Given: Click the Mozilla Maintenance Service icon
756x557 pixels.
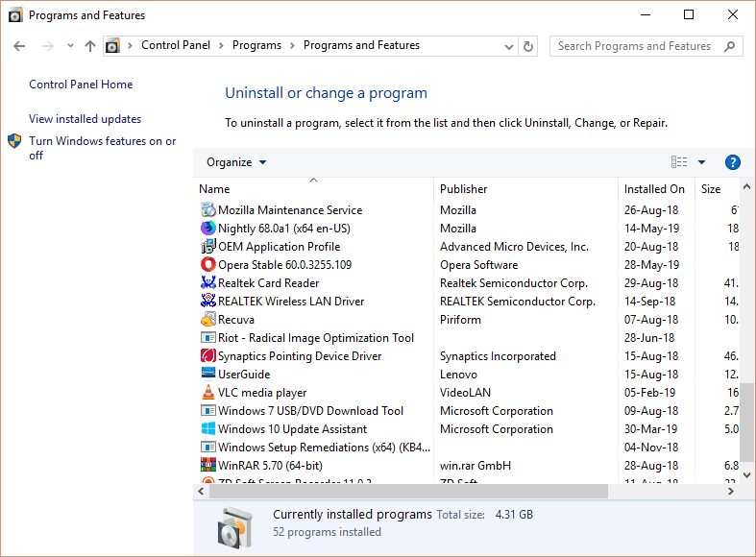Looking at the screenshot, I should coord(207,209).
